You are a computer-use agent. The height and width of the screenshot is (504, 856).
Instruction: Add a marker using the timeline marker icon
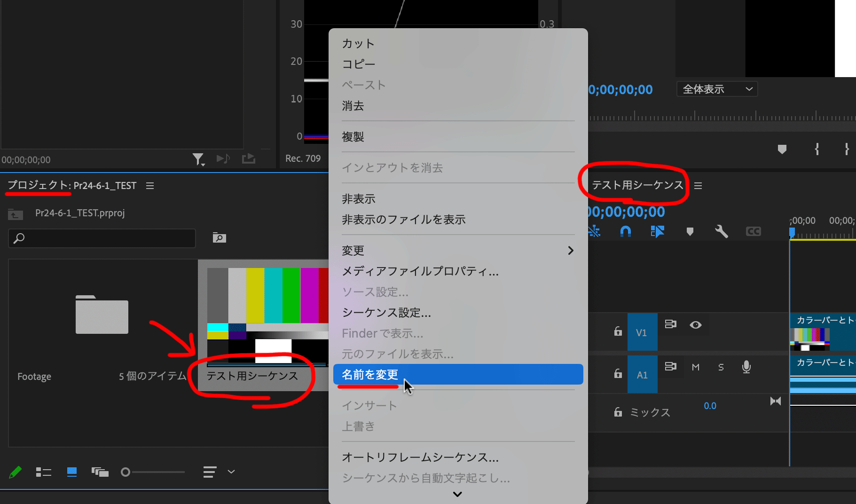pyautogui.click(x=690, y=231)
